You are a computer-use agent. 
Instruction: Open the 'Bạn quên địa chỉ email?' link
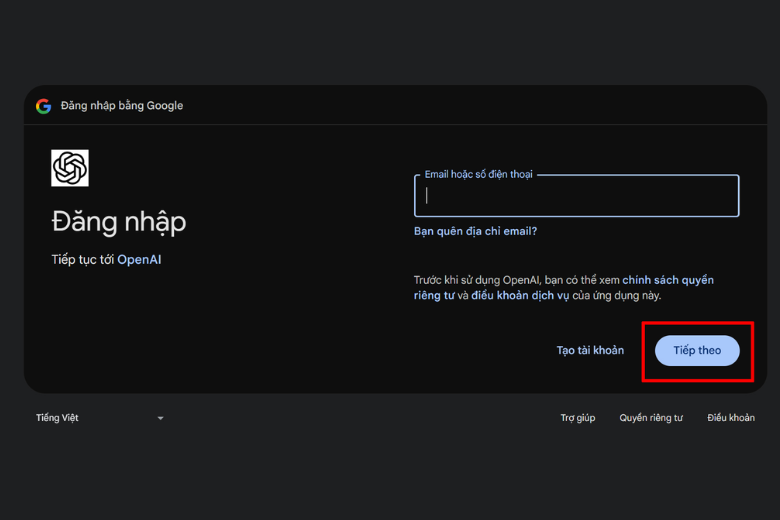click(x=475, y=231)
